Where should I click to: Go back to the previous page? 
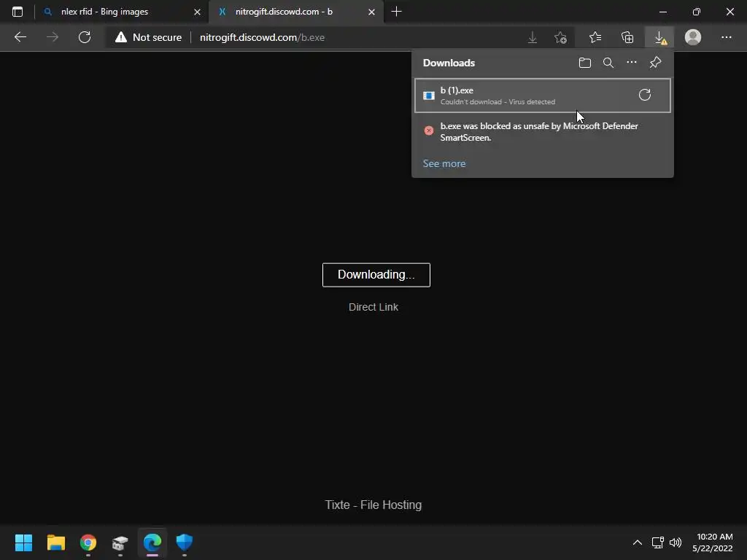click(20, 37)
